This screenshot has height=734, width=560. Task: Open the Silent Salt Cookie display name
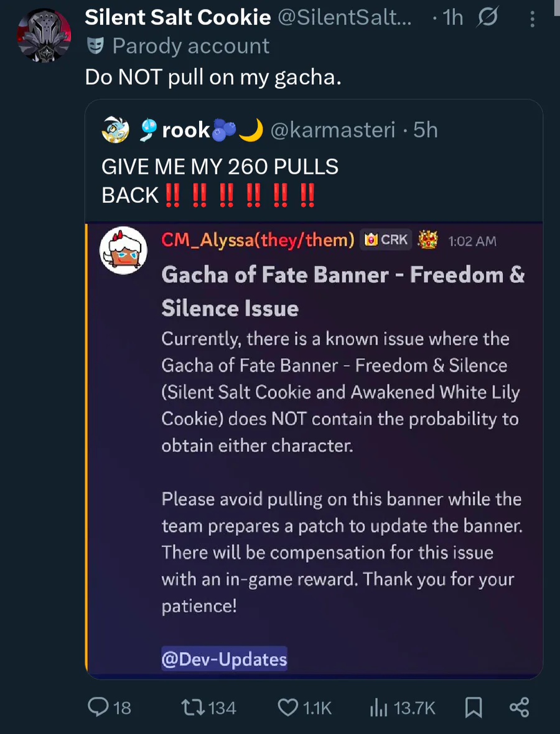pos(178,18)
